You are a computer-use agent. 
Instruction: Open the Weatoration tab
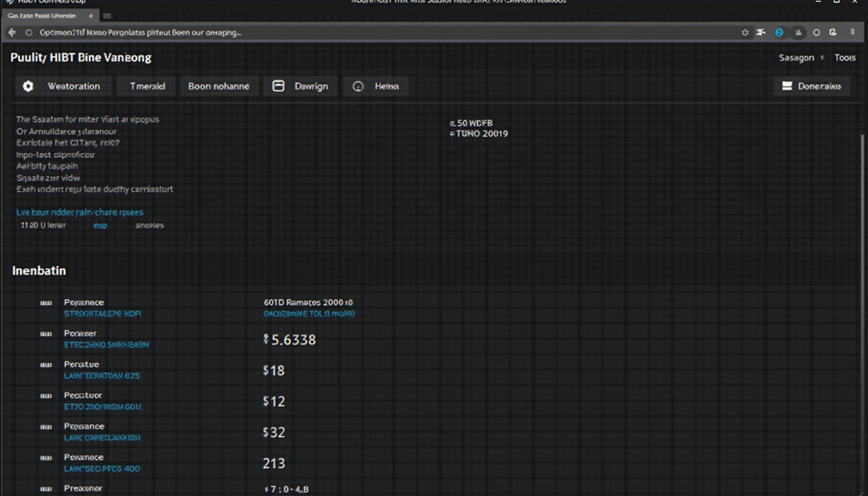(63, 86)
